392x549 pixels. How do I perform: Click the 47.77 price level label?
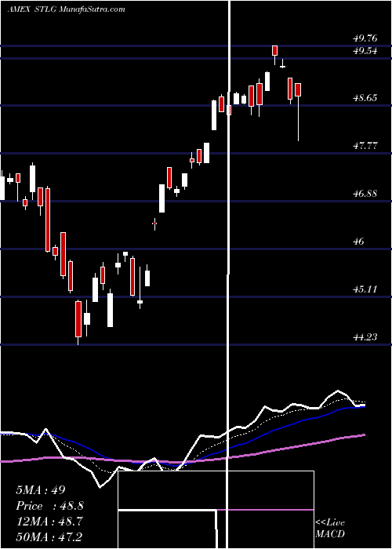click(365, 146)
